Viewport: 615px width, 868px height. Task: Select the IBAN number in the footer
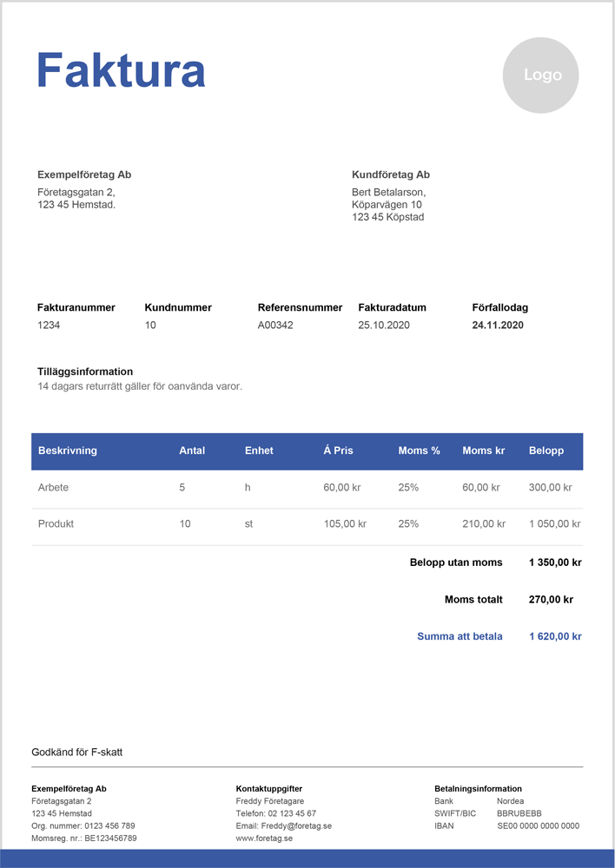coord(538,826)
